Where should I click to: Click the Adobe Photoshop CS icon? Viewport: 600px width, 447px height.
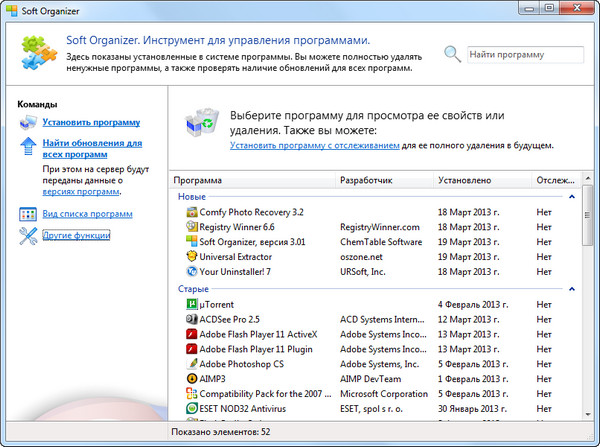pos(191,364)
